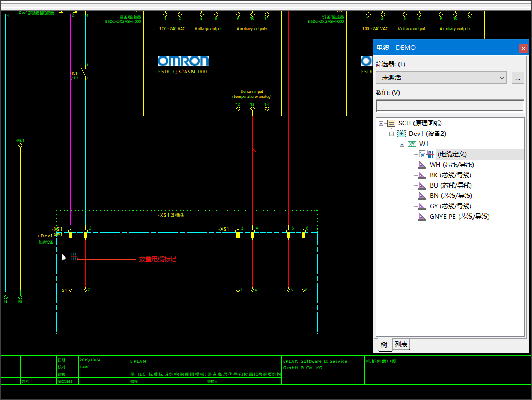The image size is (532, 400).
Task: Click the SCH schematic page icon
Action: pos(391,123)
